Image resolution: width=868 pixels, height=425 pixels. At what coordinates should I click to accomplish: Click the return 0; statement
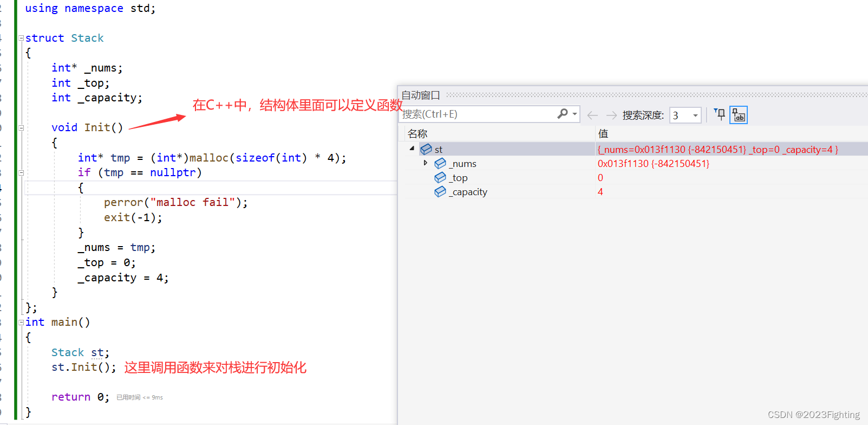81,397
